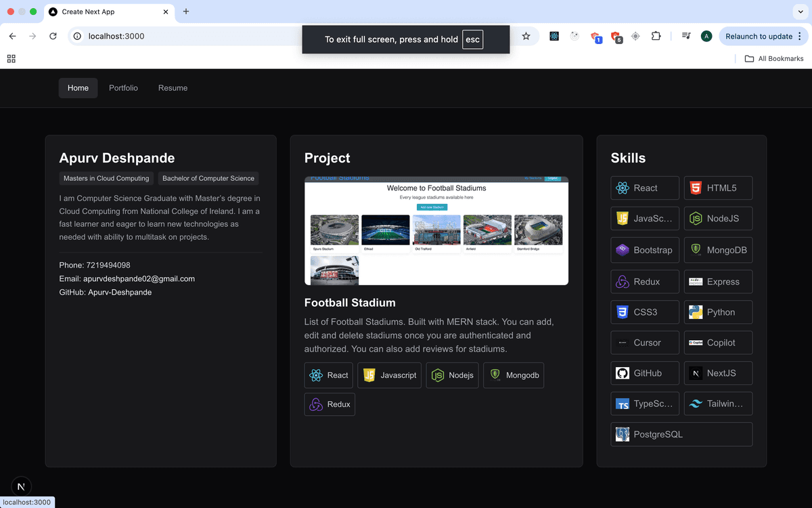Open the apps grid in bookmarks bar
812x508 pixels.
11,59
